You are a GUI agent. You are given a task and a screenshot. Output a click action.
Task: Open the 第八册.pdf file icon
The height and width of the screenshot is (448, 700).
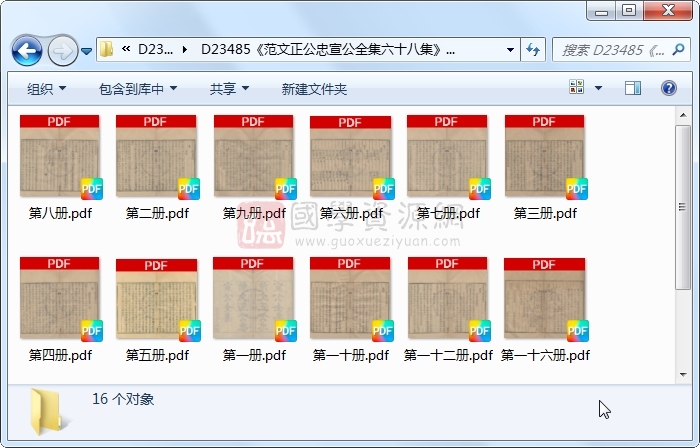point(60,157)
